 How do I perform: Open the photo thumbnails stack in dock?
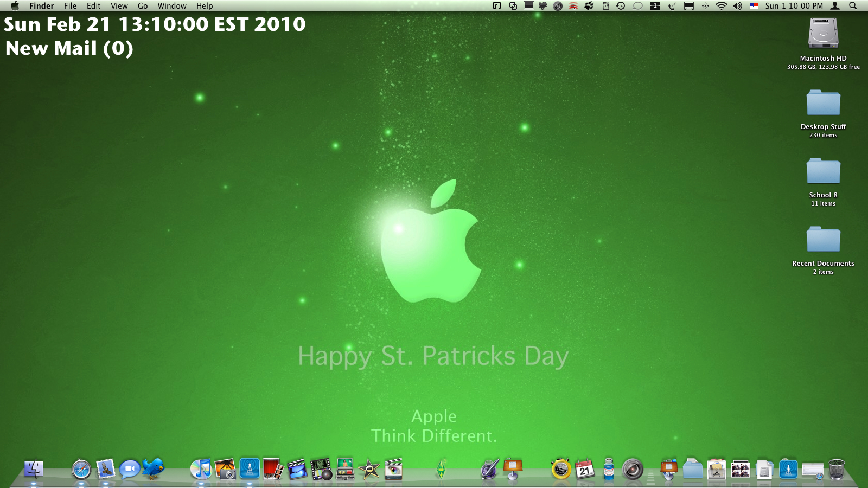point(741,469)
